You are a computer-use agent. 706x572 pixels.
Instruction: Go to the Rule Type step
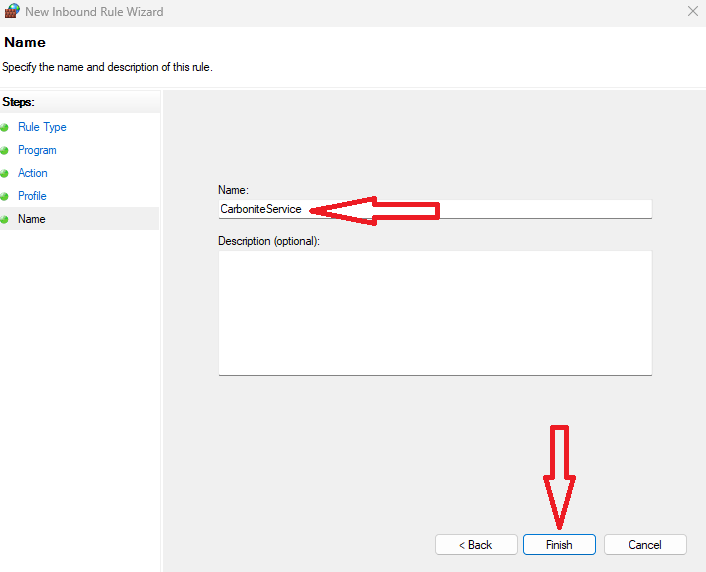click(42, 127)
